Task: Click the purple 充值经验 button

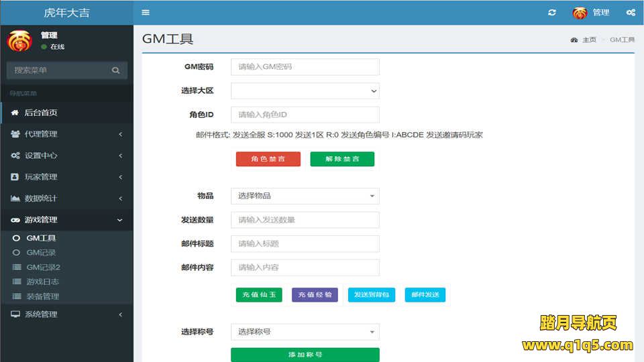Action: (315, 295)
